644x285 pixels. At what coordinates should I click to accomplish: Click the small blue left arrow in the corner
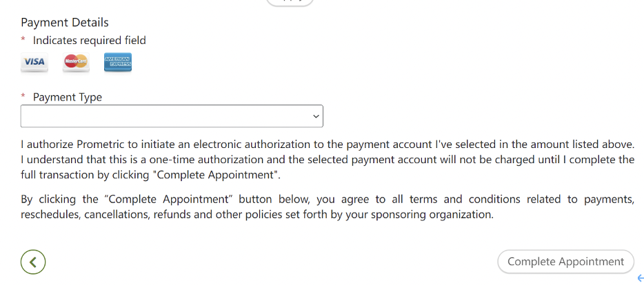641,277
